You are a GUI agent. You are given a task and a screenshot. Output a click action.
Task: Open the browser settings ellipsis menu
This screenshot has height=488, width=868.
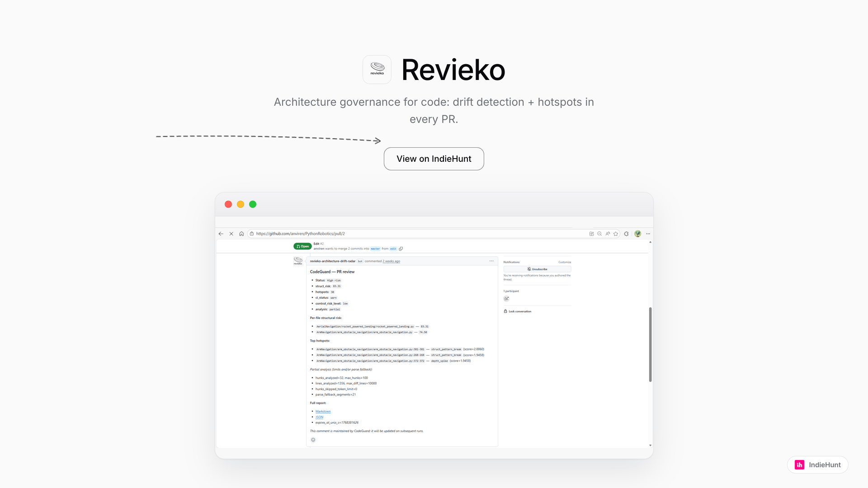[x=648, y=234]
